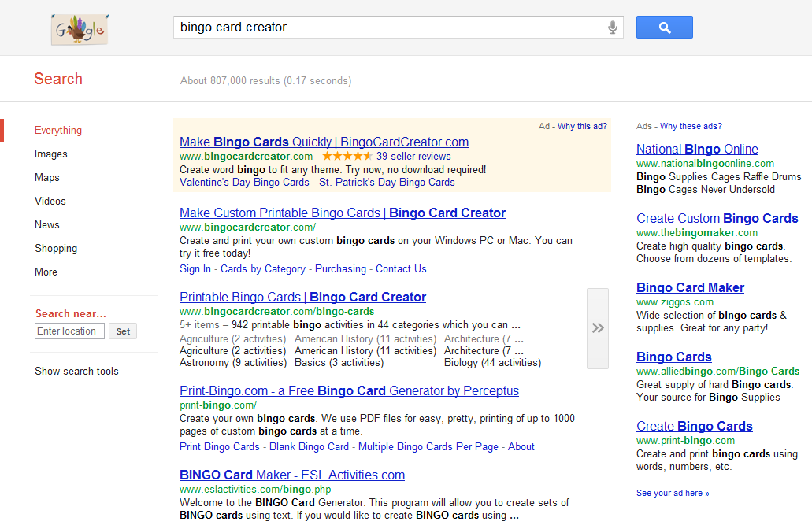
Task: Click the 'Search near...' heading
Action: click(70, 313)
